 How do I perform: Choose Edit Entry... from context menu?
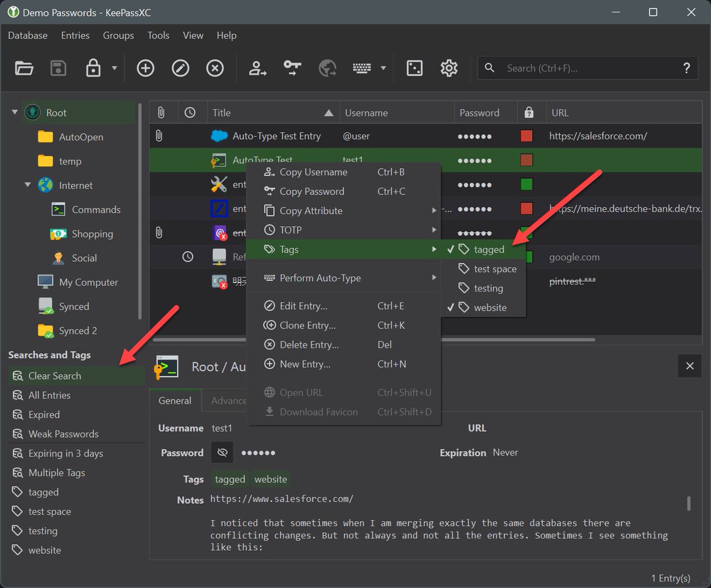pyautogui.click(x=344, y=306)
